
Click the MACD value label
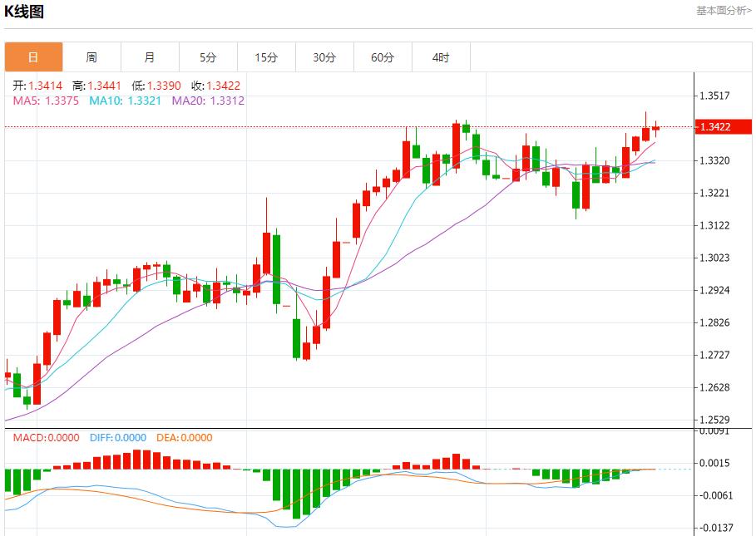coord(45,438)
